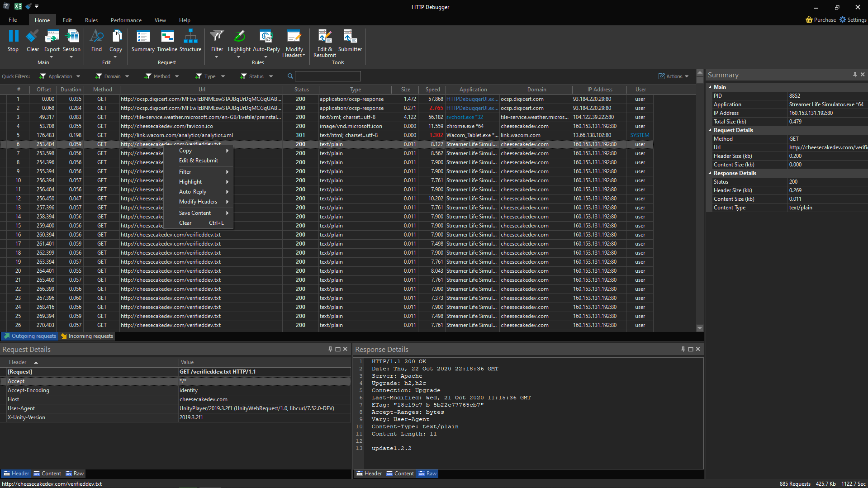
Task: Show Response Details Header tab
Action: coord(369,474)
